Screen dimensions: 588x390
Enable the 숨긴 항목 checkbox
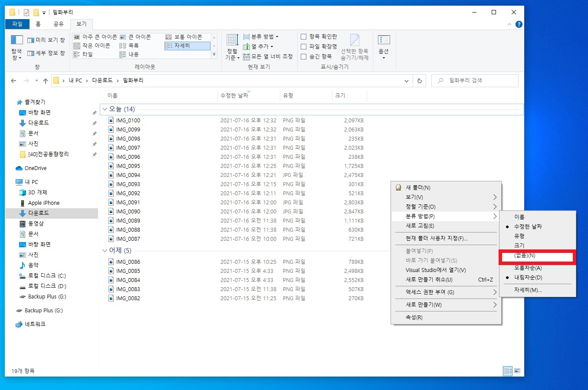click(x=304, y=56)
